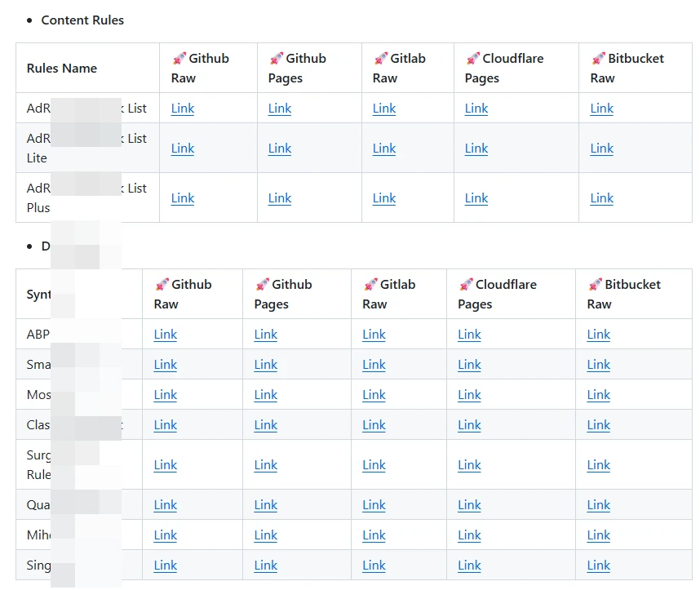This screenshot has width=700, height=590.
Task: Click the rocket icon beside Github Pages in lower table
Action: tap(262, 285)
